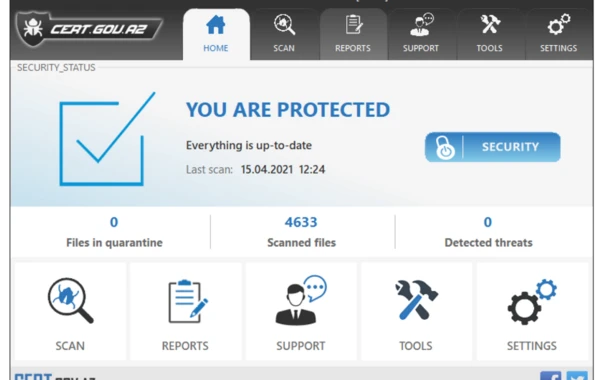Image resolution: width=600 pixels, height=380 pixels.
Task: Open the TOOLS wrench and hammer tile
Action: point(416,312)
